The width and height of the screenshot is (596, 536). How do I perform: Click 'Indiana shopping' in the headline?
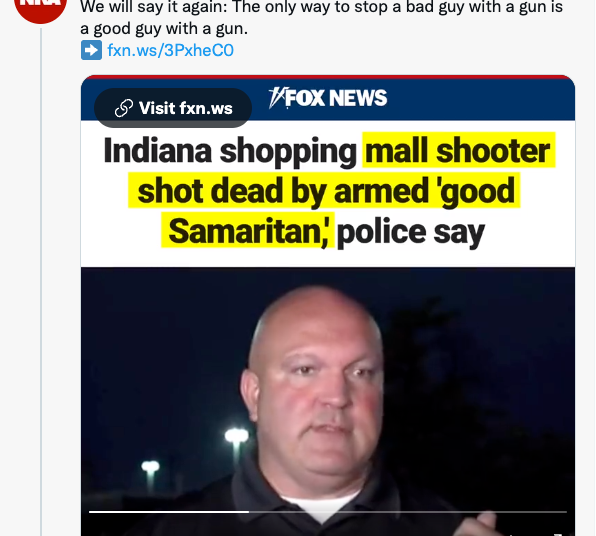coord(230,151)
